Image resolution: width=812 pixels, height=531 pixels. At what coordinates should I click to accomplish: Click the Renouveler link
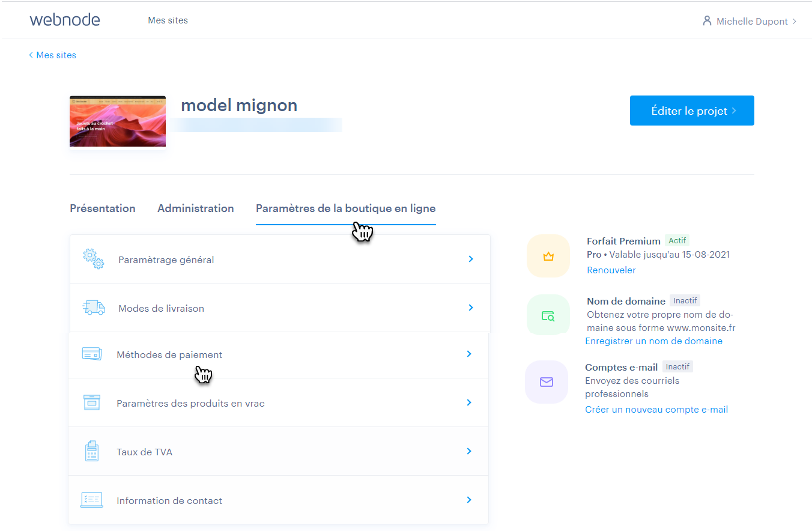click(x=611, y=270)
